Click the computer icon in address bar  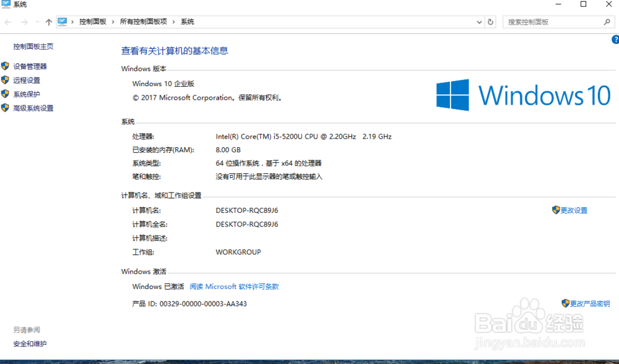click(63, 22)
